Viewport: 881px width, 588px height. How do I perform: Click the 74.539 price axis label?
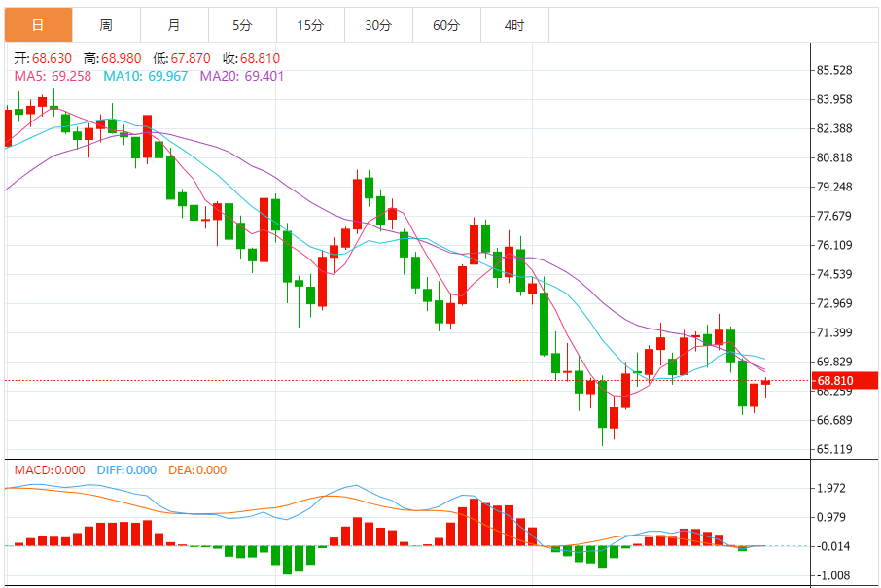pos(834,275)
